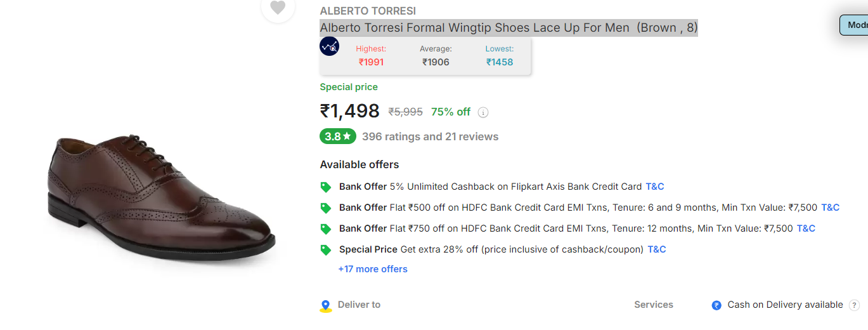Click the green tag icon of Axis Bank offer
The image size is (868, 330).
point(326,187)
